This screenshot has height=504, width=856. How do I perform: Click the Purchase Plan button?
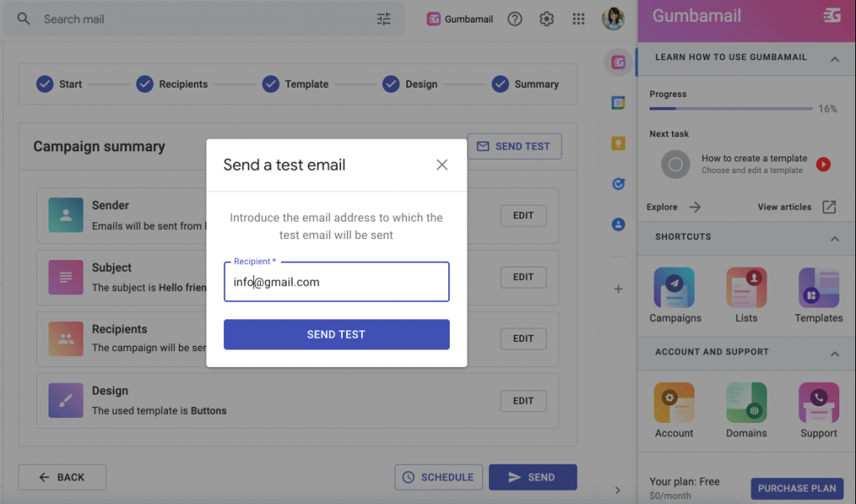797,488
